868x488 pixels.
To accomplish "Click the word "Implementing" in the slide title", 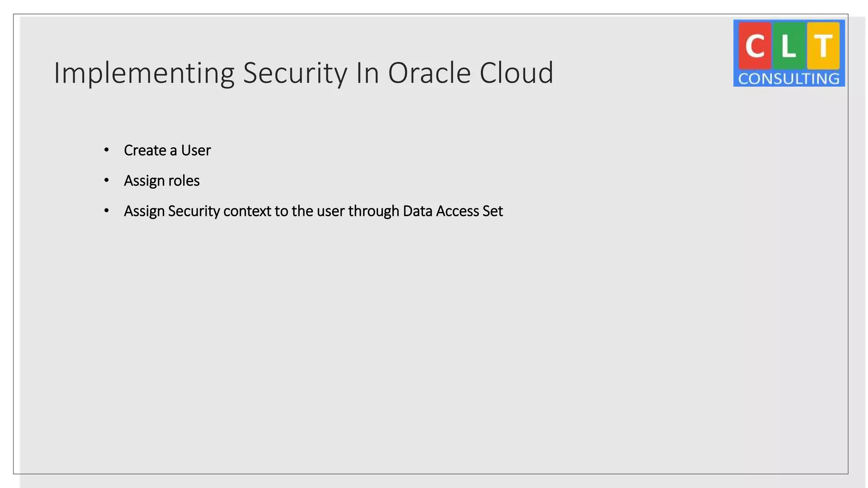I will (x=144, y=73).
